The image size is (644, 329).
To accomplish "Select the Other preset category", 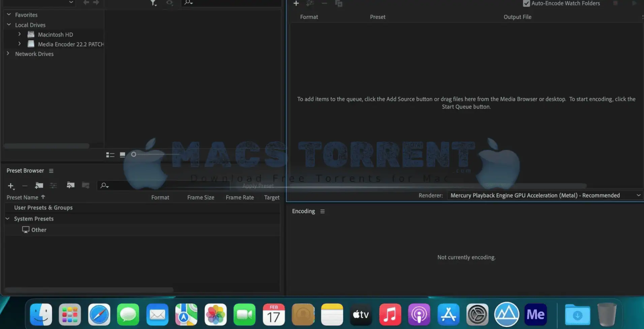I will [x=39, y=230].
